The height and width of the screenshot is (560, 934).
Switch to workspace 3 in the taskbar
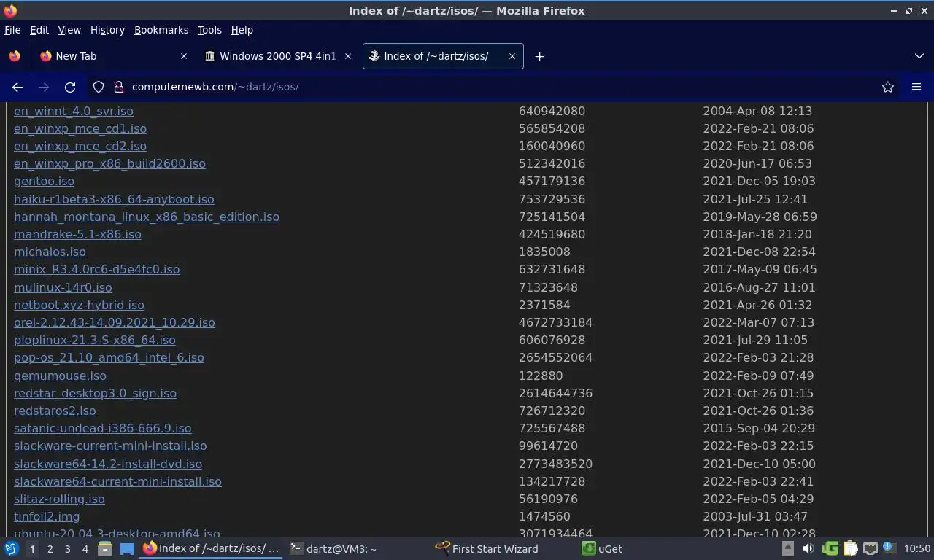coord(68,549)
